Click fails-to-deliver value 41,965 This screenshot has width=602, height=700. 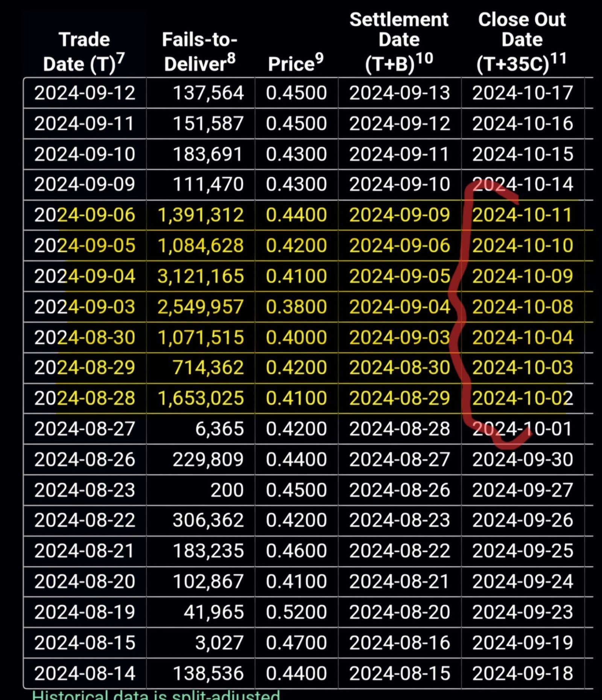coord(214,612)
